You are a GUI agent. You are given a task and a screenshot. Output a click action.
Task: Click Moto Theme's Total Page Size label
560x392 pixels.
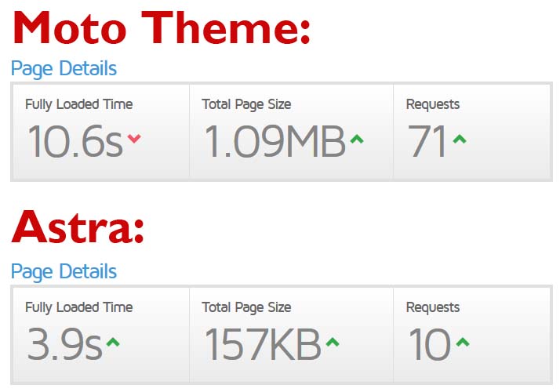point(246,104)
